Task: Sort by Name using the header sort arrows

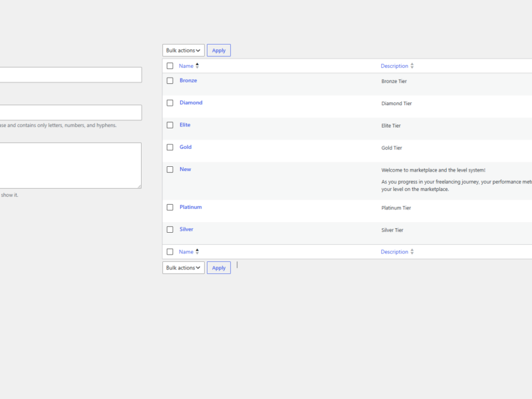Action: pos(197,66)
